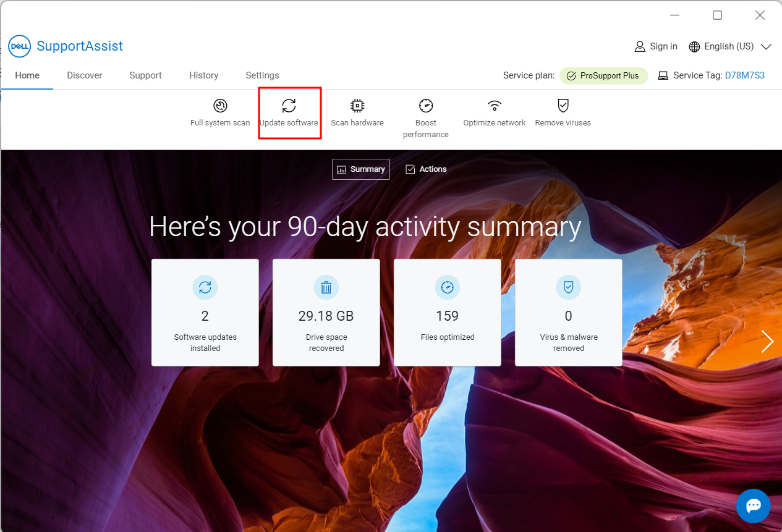Open the D78M7S3 service tag link
The height and width of the screenshot is (532, 782).
745,75
